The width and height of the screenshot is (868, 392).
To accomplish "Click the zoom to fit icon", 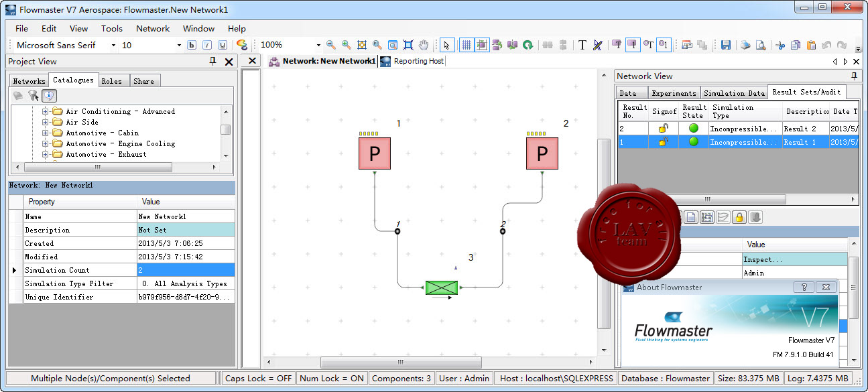I will pyautogui.click(x=362, y=45).
